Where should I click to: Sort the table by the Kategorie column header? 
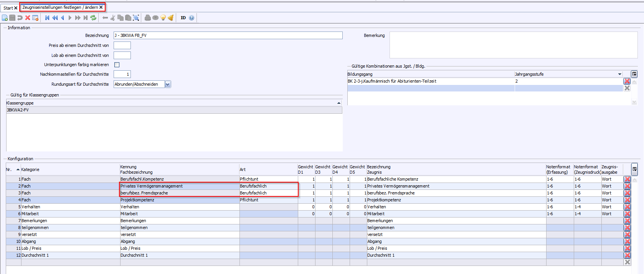point(30,169)
